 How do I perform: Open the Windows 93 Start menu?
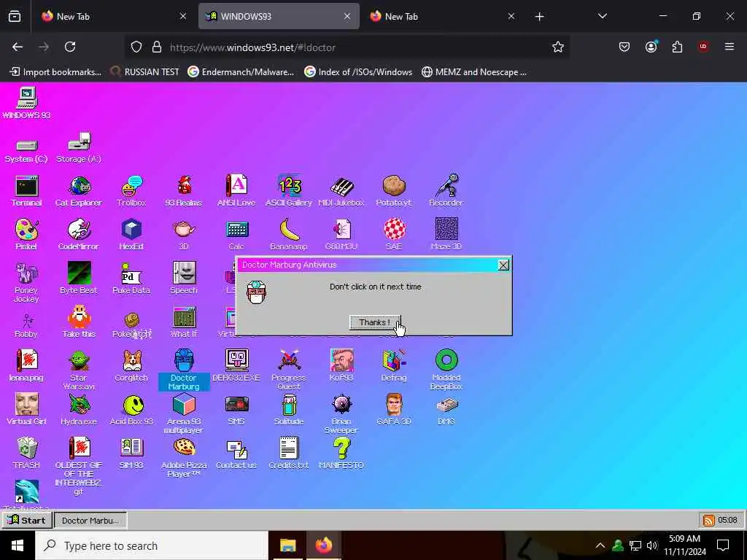(27, 520)
